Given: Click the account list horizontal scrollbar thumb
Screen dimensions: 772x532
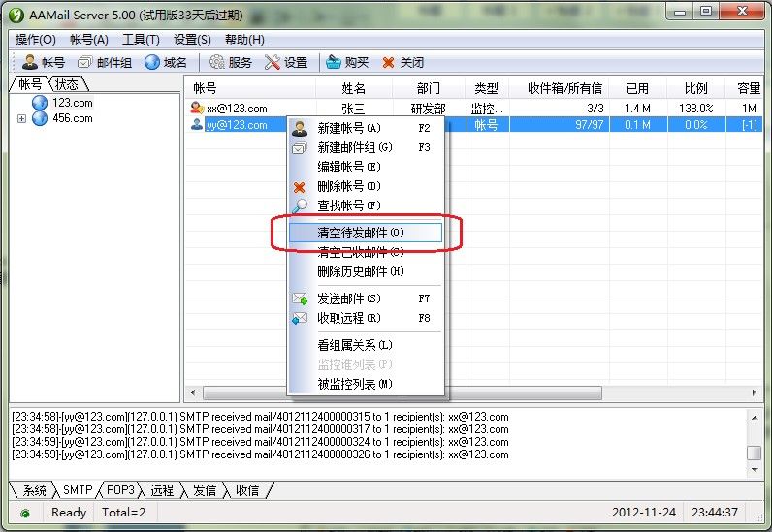Looking at the screenshot, I should coord(402,392).
